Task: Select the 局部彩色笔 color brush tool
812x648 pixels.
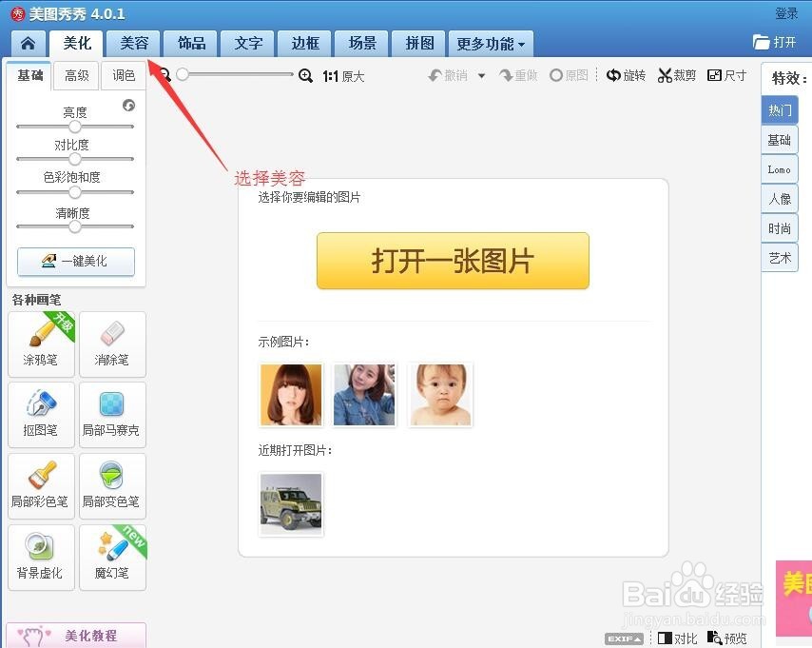Action: click(42, 485)
